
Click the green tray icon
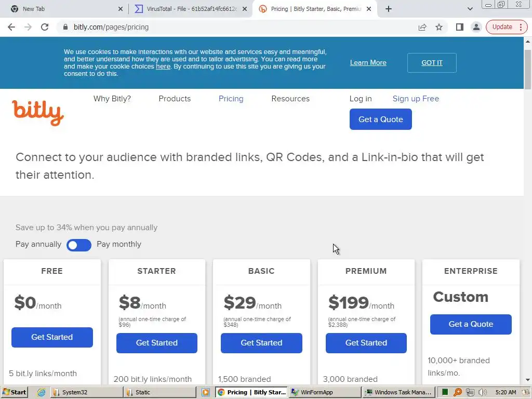tap(445, 392)
